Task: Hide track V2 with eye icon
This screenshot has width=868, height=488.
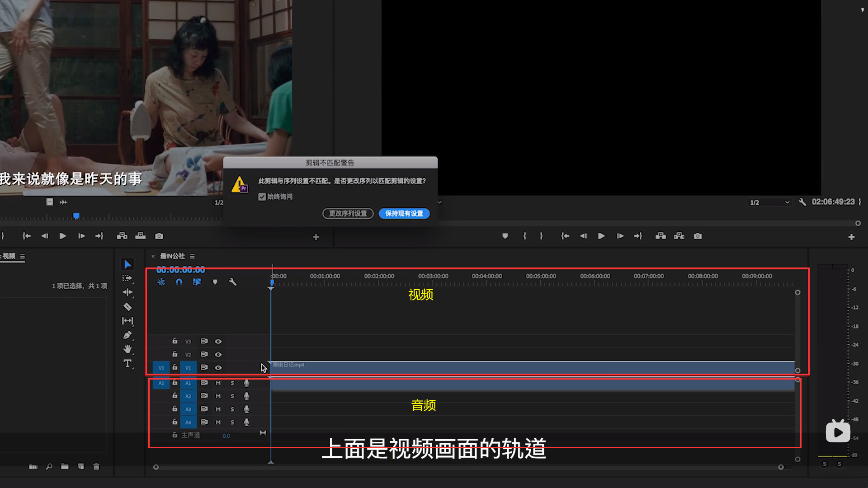Action: coord(218,355)
